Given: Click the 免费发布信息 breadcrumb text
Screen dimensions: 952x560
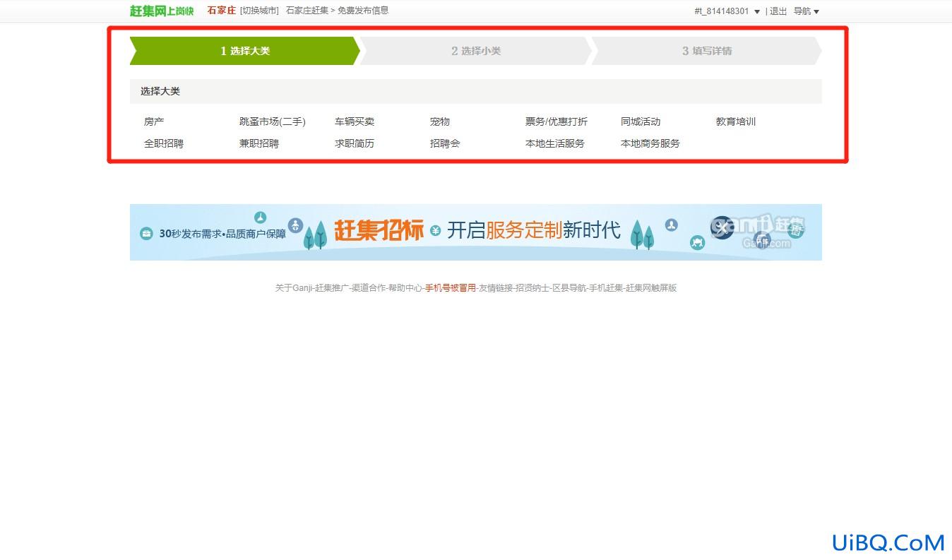Looking at the screenshot, I should pos(363,11).
